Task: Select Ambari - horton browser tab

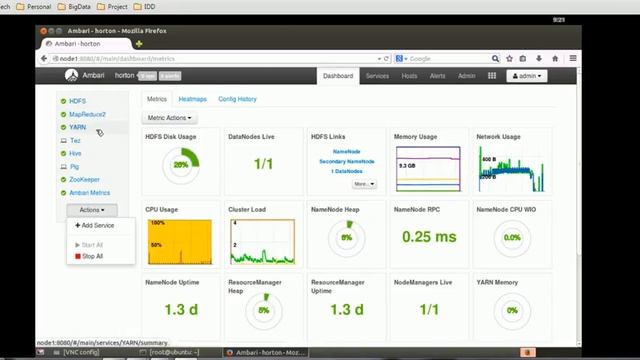Action: (x=86, y=44)
